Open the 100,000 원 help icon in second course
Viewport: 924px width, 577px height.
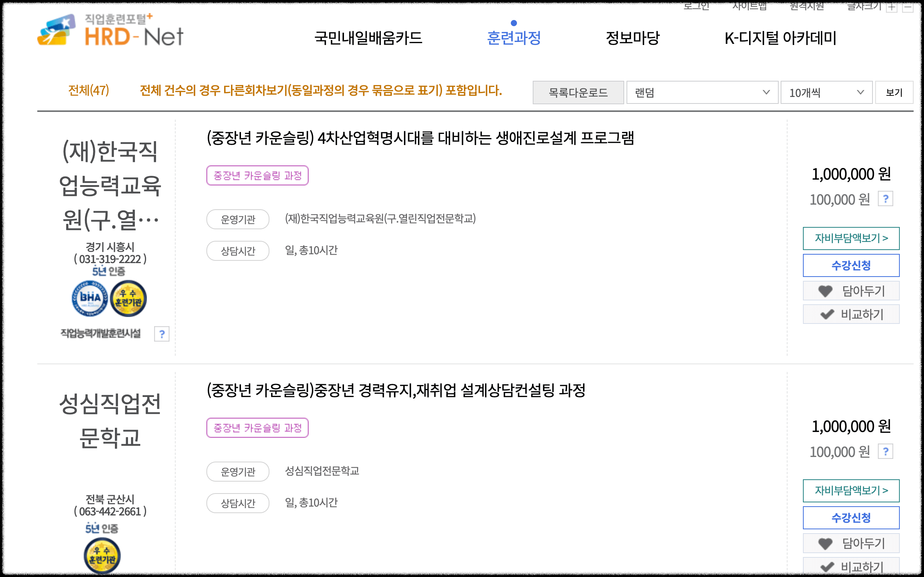tap(886, 451)
